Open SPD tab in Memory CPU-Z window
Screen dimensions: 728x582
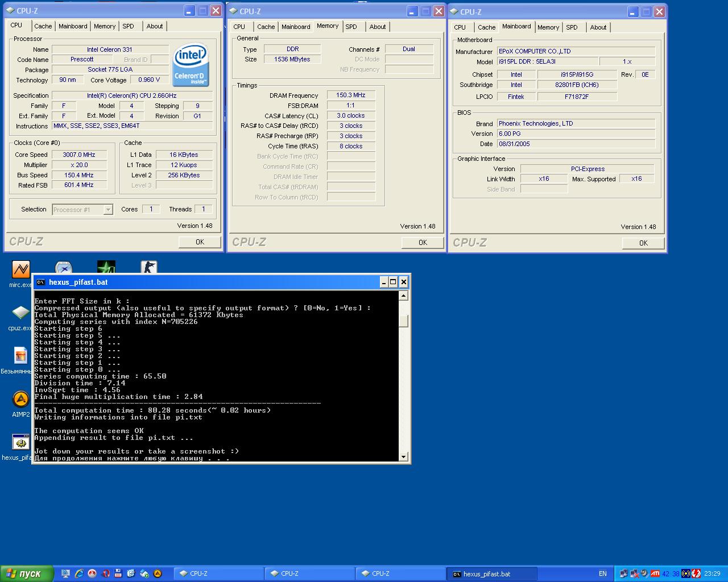(x=351, y=27)
